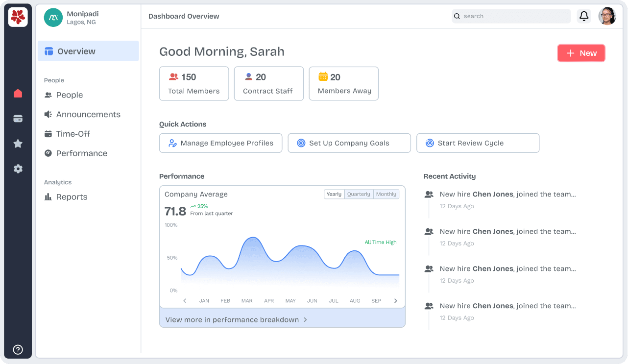Image resolution: width=628 pixels, height=364 pixels.
Task: Open Reports under Analytics
Action: pos(66,197)
